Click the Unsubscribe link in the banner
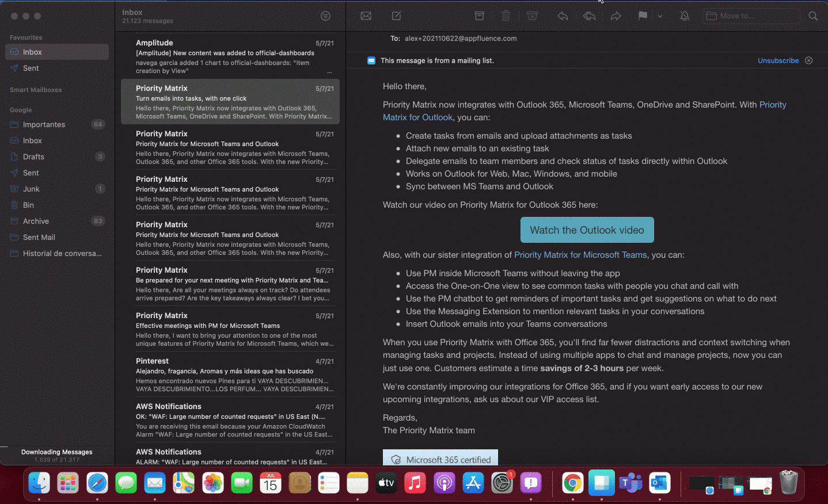The height and width of the screenshot is (504, 828). 778,60
